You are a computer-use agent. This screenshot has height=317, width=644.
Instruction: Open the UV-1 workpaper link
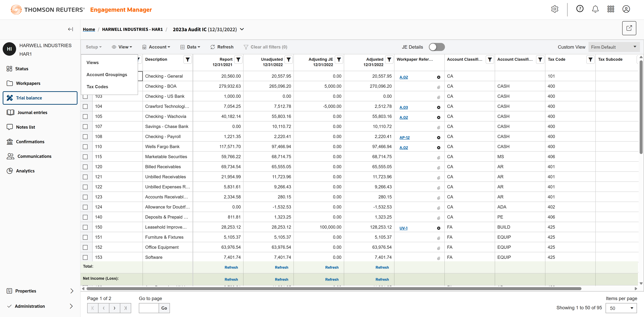pos(403,228)
